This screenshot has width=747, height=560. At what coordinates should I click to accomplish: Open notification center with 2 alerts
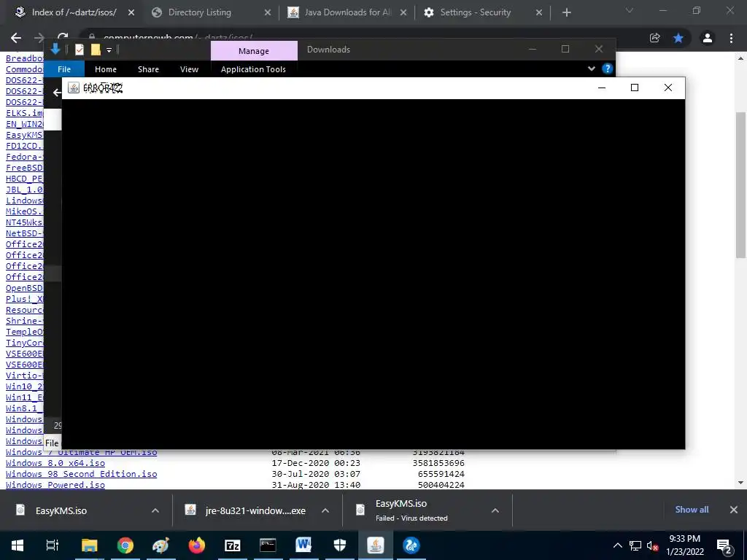(724, 546)
